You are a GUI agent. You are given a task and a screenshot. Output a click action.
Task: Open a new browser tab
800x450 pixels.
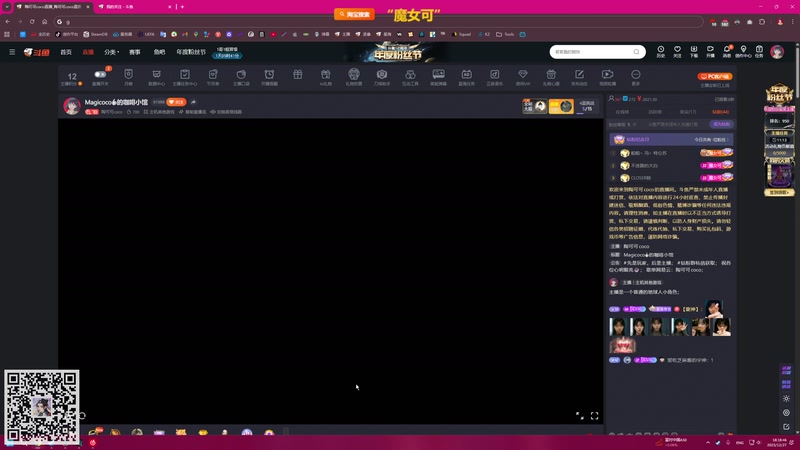click(182, 7)
